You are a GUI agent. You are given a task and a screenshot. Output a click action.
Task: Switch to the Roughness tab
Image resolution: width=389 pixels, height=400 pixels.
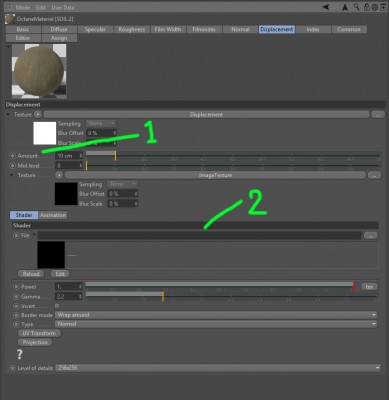coord(132,29)
